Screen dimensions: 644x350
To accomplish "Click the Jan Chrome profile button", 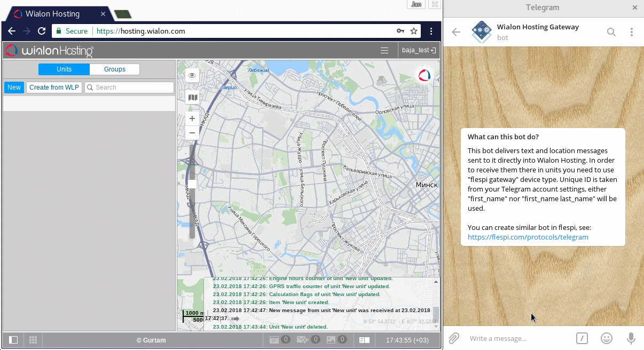I will [416, 5].
